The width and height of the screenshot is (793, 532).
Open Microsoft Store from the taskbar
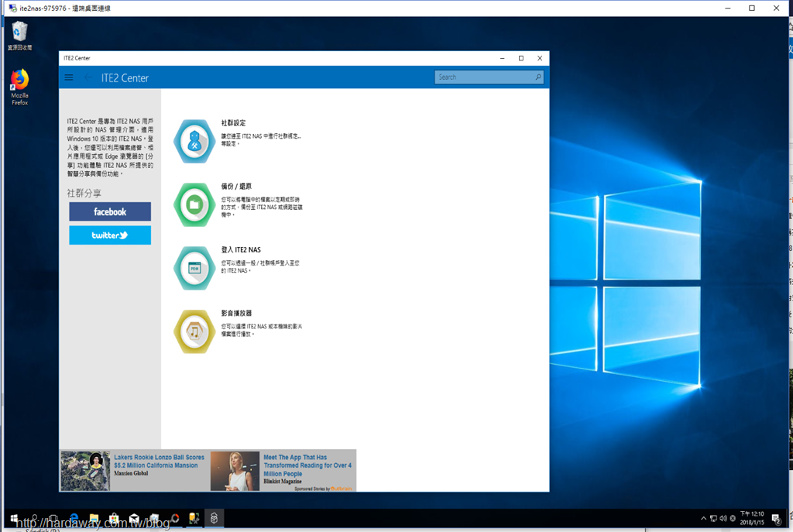coord(115,518)
